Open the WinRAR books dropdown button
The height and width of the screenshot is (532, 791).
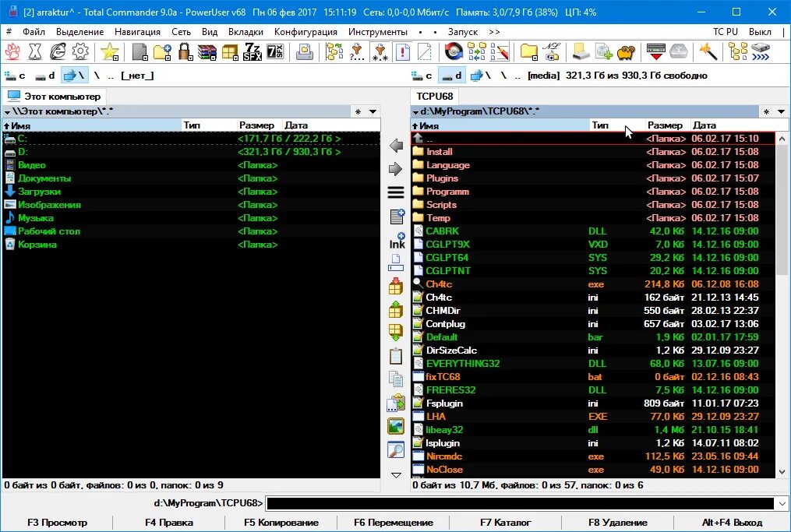[208, 51]
